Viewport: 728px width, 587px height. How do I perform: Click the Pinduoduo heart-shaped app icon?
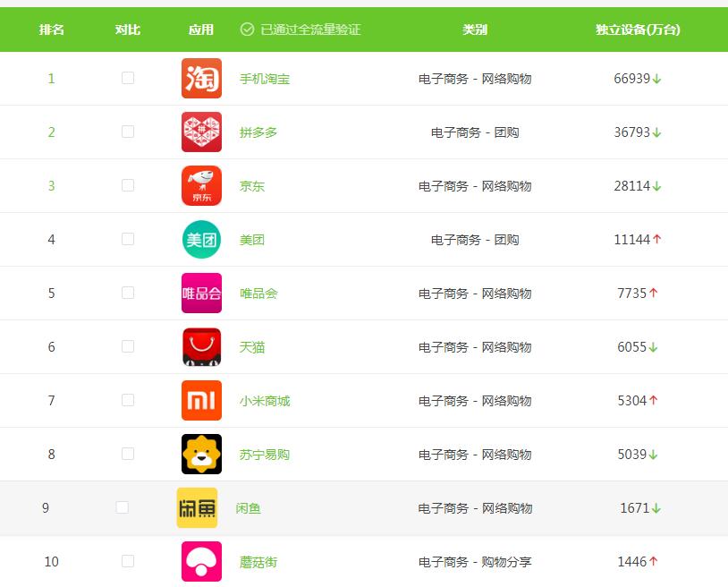pos(201,132)
